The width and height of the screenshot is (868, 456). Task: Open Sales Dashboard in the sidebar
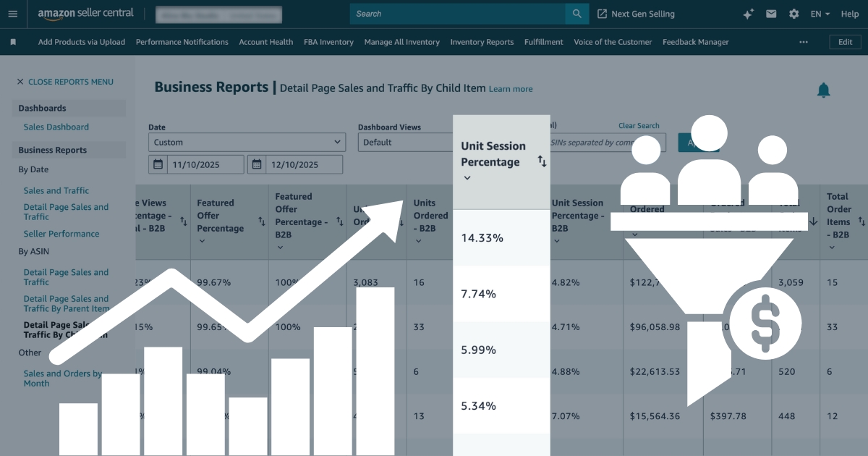[x=56, y=127]
